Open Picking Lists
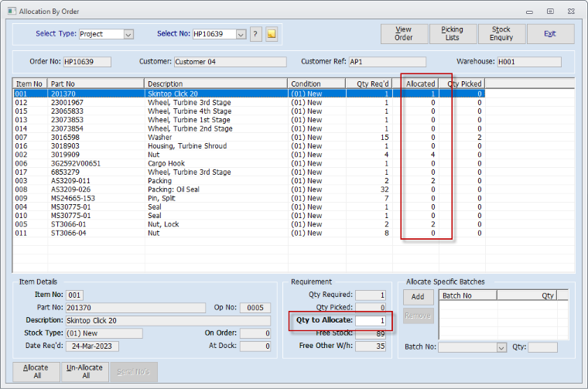 [453, 34]
